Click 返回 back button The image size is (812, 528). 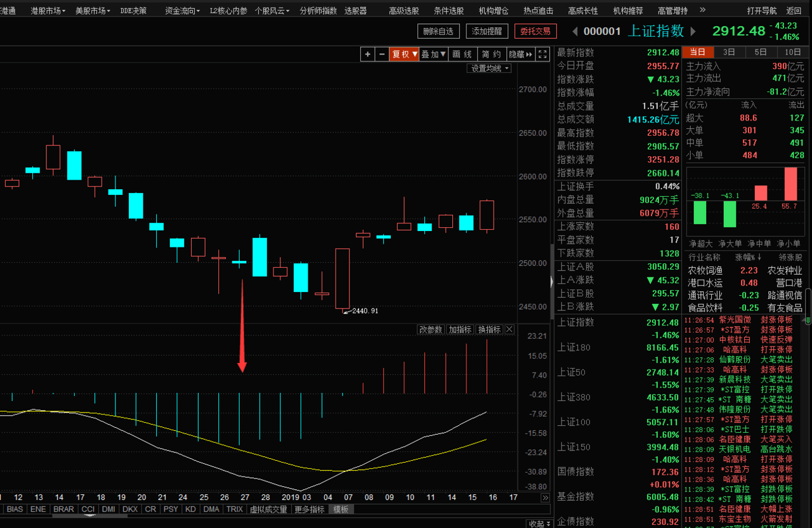coord(794,11)
